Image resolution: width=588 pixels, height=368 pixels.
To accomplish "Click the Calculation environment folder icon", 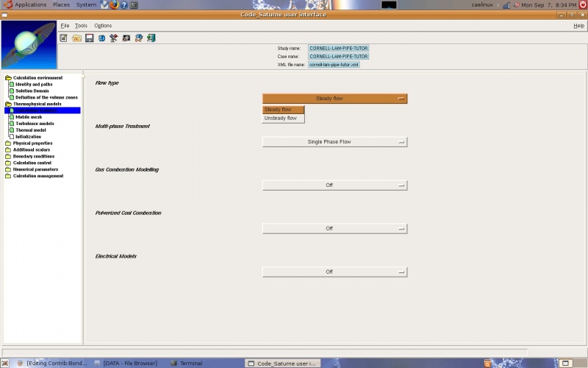I will pyautogui.click(x=8, y=78).
